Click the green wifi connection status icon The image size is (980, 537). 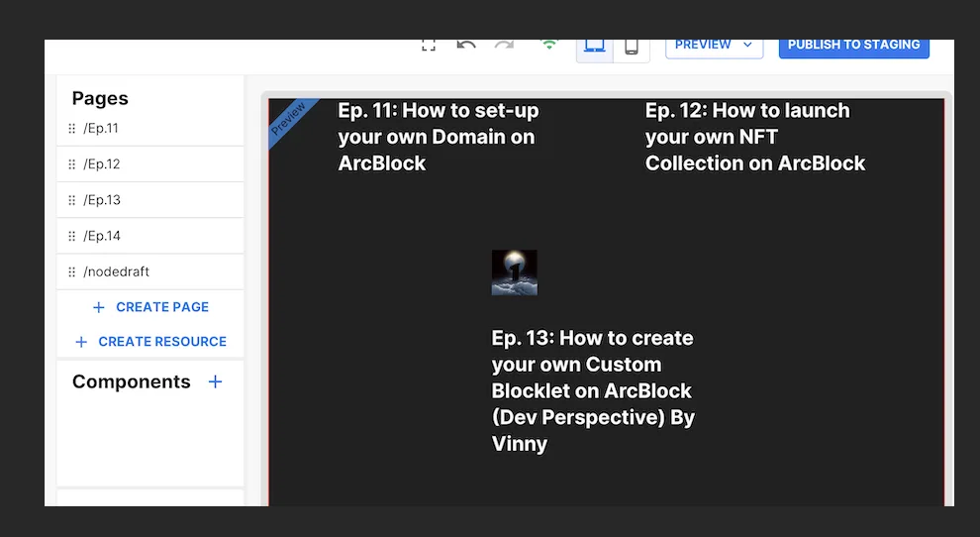549,45
